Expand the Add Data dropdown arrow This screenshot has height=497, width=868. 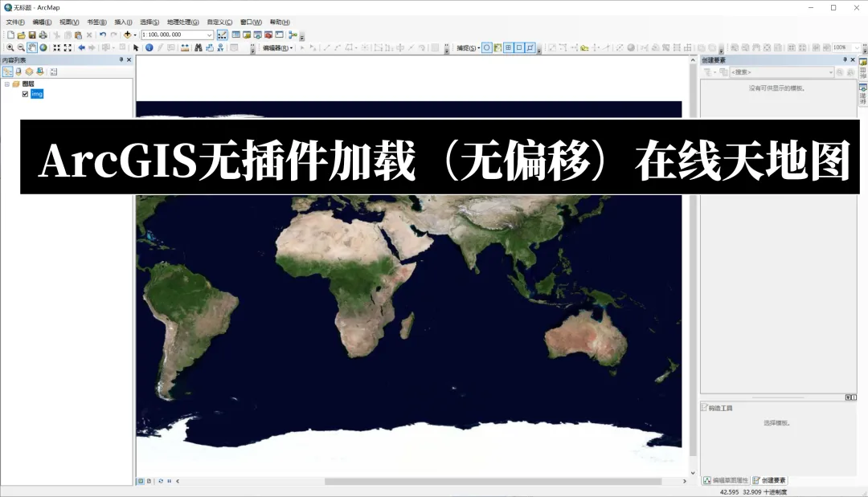135,35
